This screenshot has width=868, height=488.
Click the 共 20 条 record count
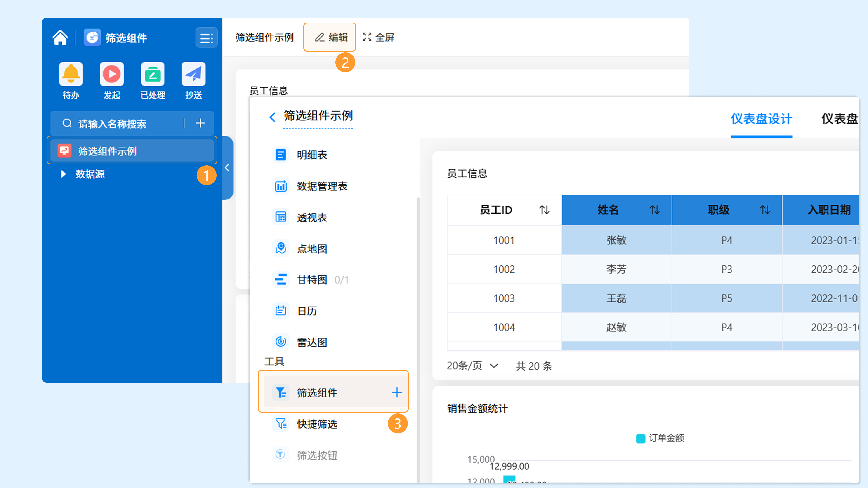(x=534, y=366)
